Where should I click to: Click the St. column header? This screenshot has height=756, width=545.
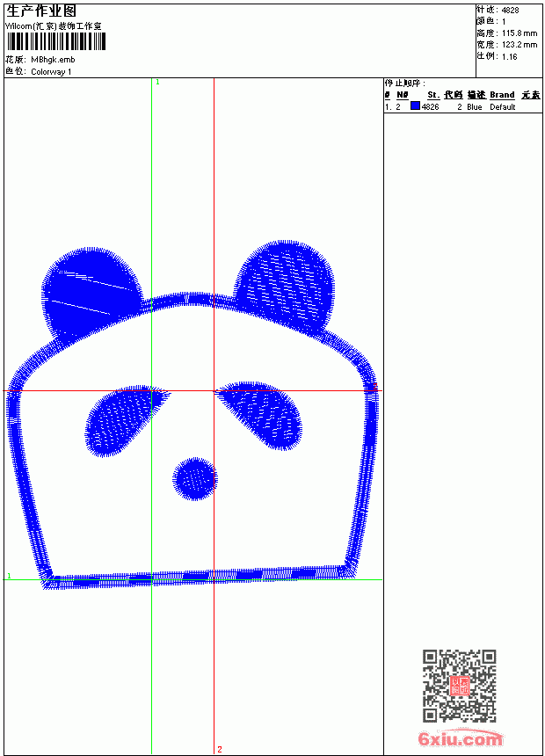pos(433,95)
